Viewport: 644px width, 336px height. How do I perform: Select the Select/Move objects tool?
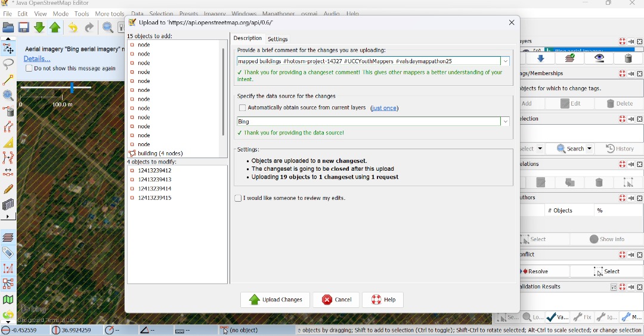(8, 48)
